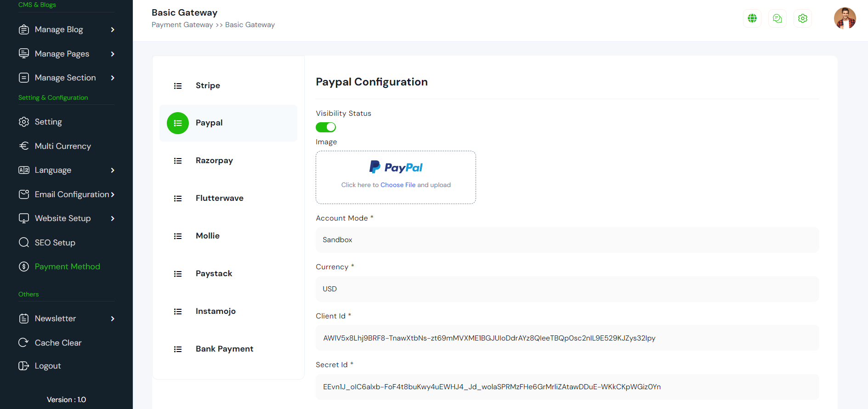Click the SEO Setup magnifier icon
Viewport: 868px width, 409px height.
[x=24, y=242]
